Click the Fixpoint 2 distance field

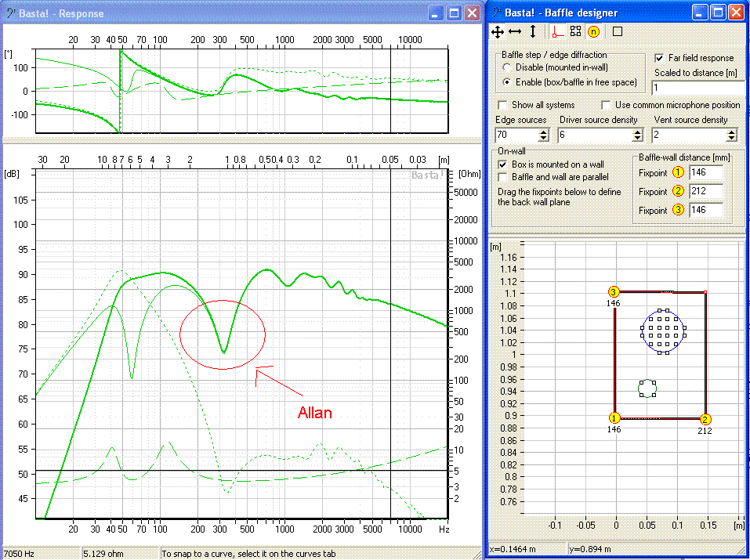pyautogui.click(x=707, y=191)
